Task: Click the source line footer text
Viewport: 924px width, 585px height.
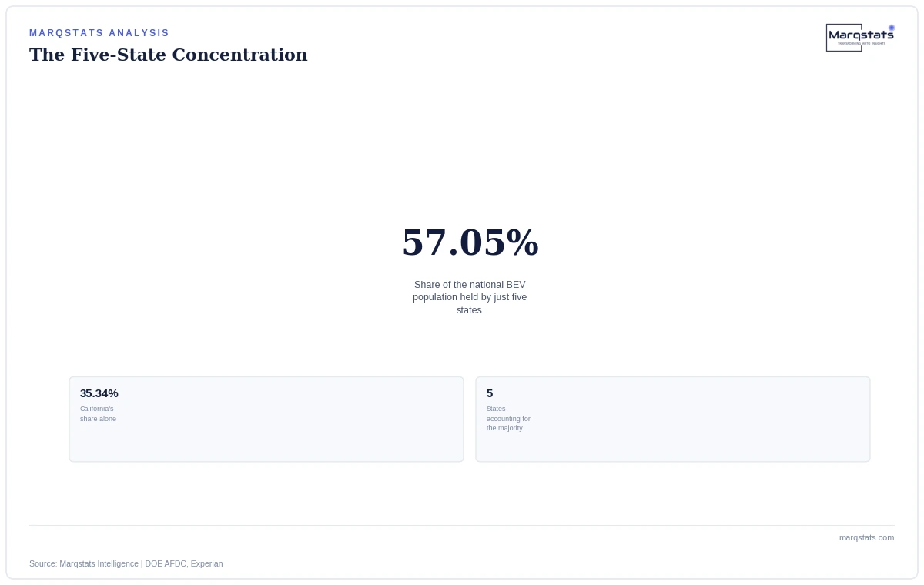Action: (126, 563)
